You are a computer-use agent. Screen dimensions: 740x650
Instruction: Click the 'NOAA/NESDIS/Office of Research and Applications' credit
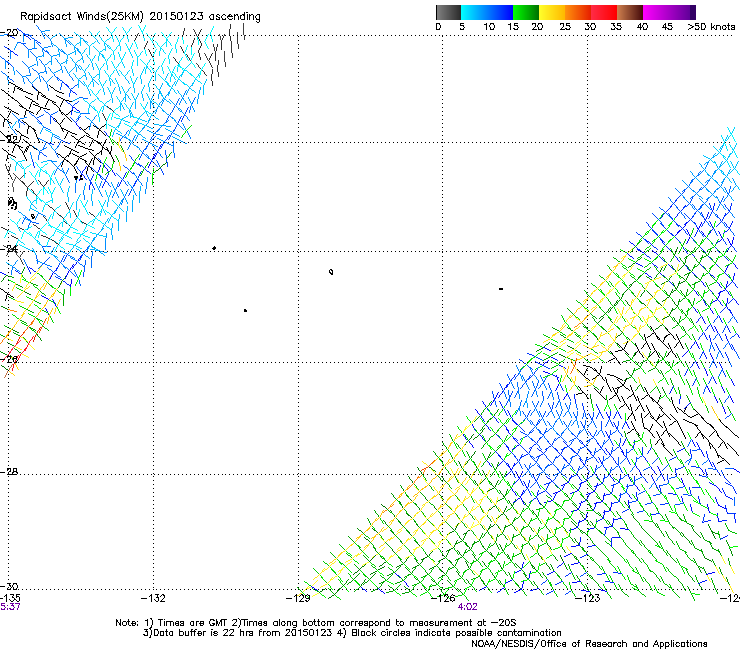click(589, 644)
